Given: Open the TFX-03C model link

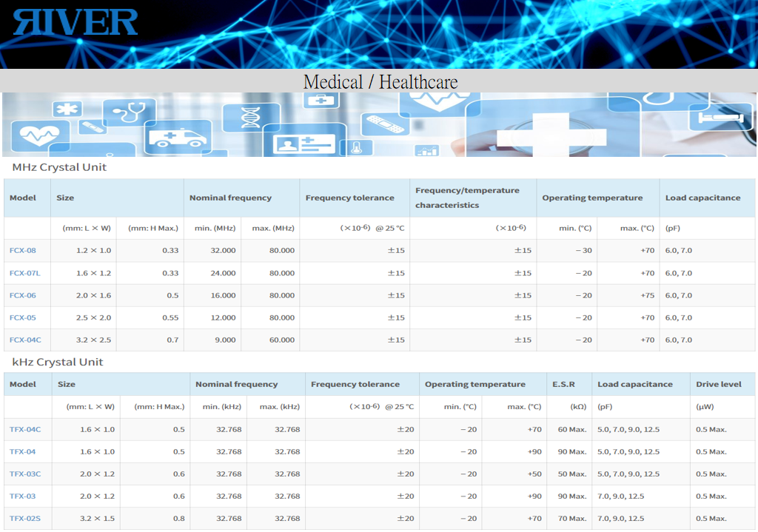Looking at the screenshot, I should point(25,474).
